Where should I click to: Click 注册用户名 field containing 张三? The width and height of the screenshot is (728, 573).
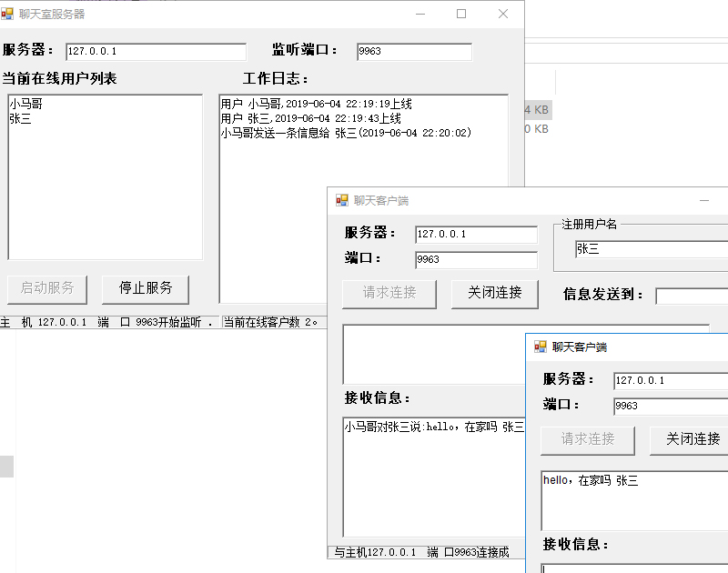pos(652,249)
